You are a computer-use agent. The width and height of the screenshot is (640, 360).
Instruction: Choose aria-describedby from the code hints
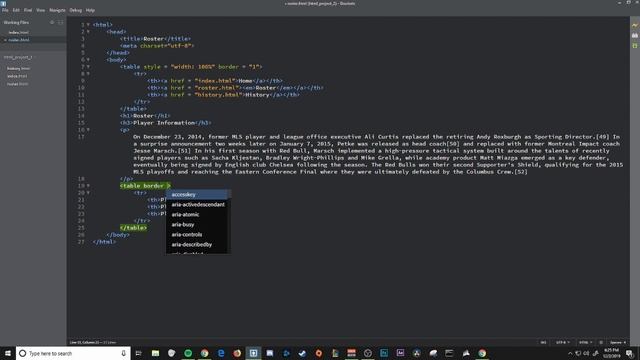[198, 244]
